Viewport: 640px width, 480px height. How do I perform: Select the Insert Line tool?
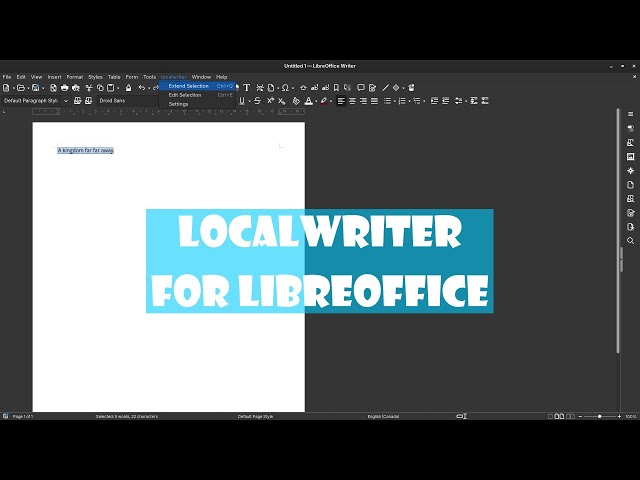[385, 88]
